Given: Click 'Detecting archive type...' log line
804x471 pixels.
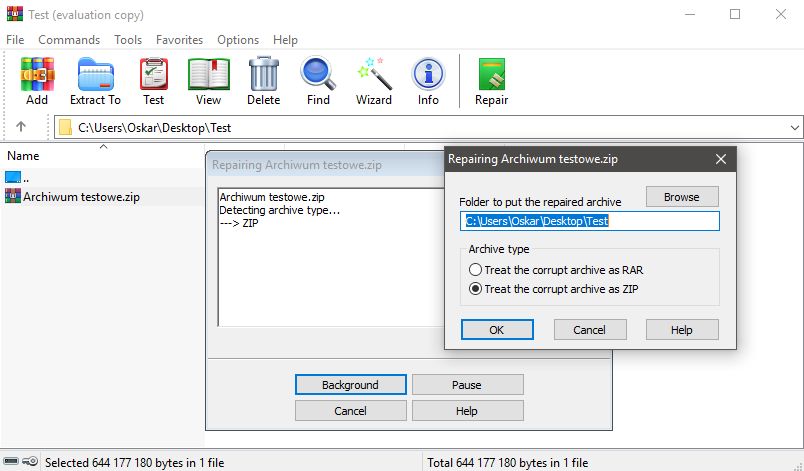Looking at the screenshot, I should (279, 210).
